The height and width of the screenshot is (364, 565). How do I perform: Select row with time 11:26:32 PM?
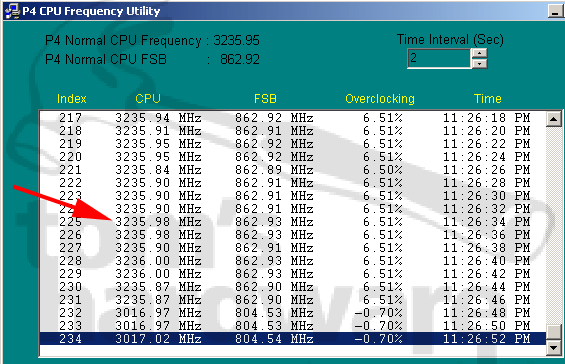[293, 209]
